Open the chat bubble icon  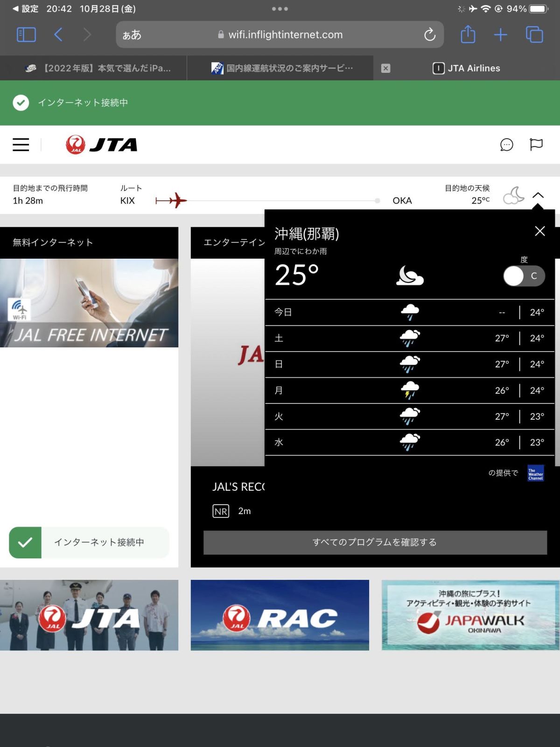(x=506, y=145)
